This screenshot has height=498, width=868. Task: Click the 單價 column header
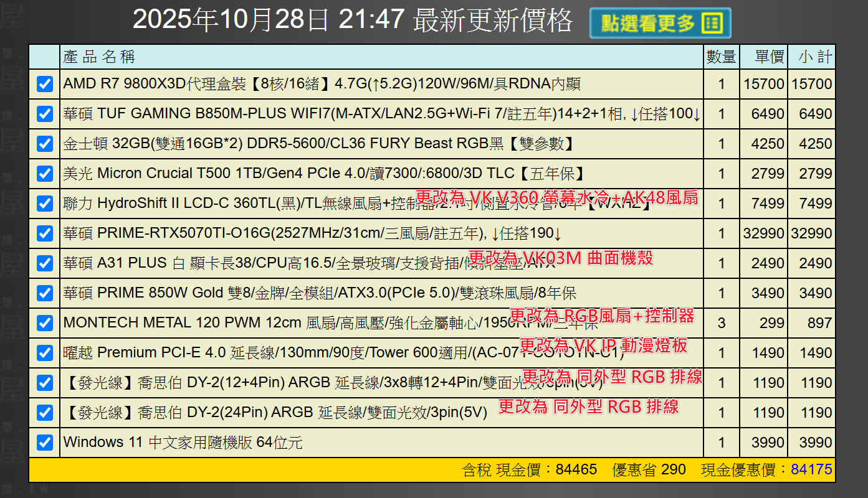click(770, 57)
